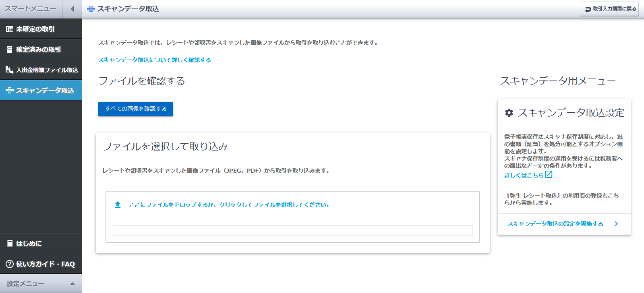Screen dimensions: 644x293
Task: Open 確定済みの取引 menu item
Action: click(41, 50)
